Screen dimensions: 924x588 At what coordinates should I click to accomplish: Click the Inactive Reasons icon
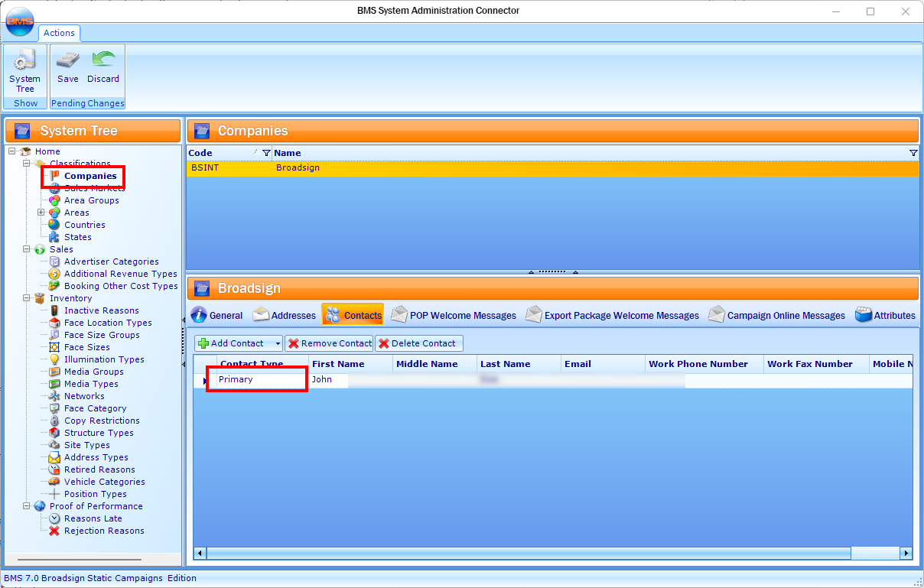pyautogui.click(x=54, y=310)
